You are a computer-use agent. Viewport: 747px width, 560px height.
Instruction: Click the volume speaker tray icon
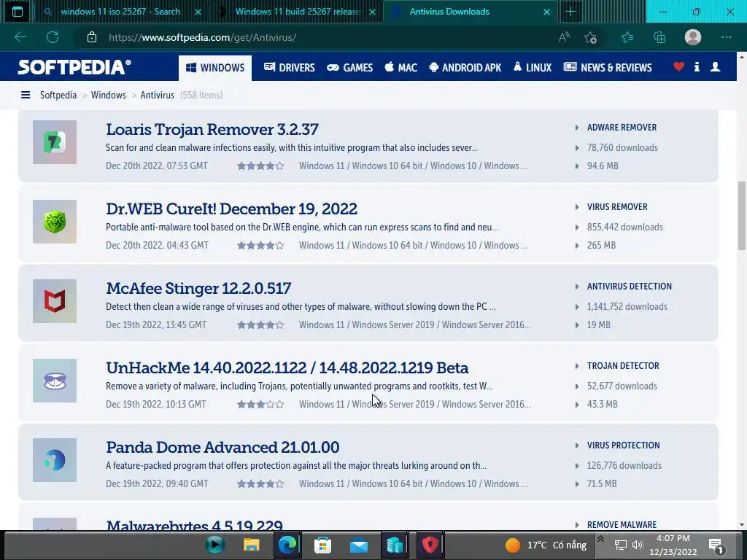tap(638, 545)
